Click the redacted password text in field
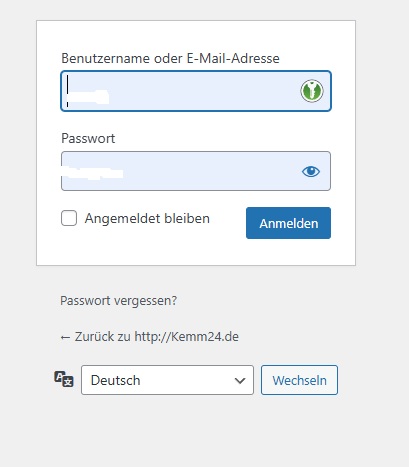The height and width of the screenshot is (467, 409). pyautogui.click(x=93, y=172)
